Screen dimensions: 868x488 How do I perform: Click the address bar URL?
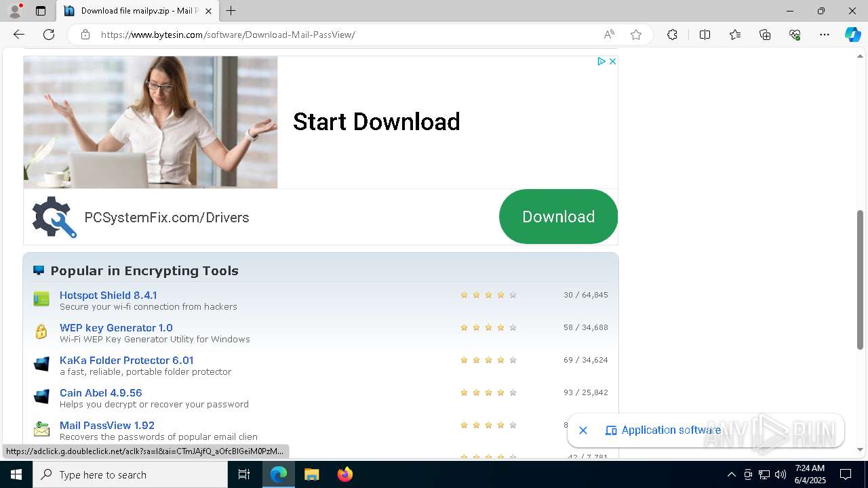tap(228, 35)
